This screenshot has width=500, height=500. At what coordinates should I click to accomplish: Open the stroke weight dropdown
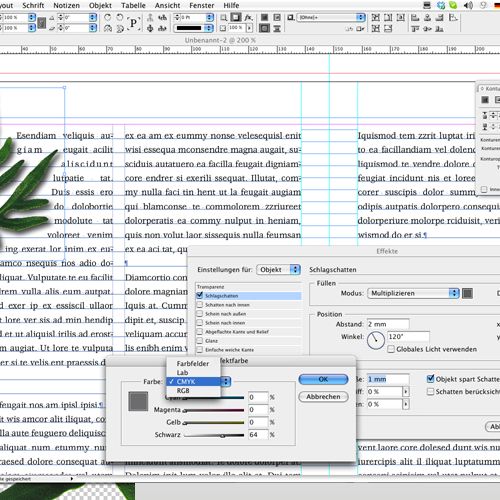(x=210, y=17)
